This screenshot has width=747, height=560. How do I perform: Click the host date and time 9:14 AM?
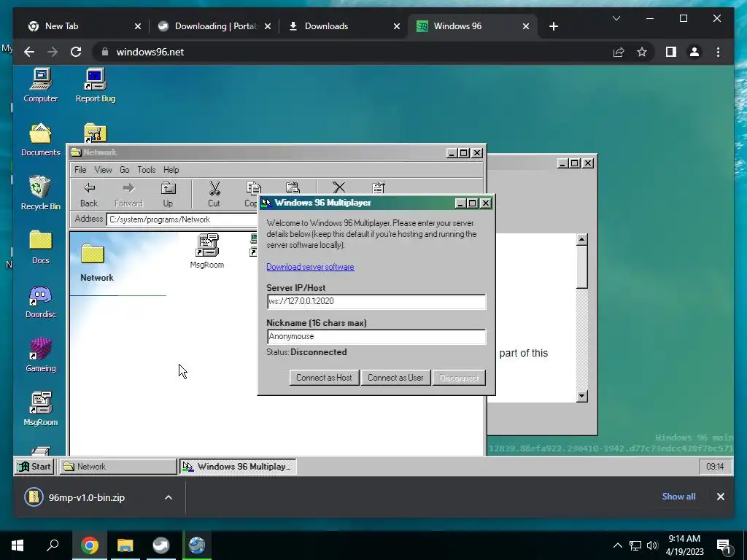(x=684, y=545)
